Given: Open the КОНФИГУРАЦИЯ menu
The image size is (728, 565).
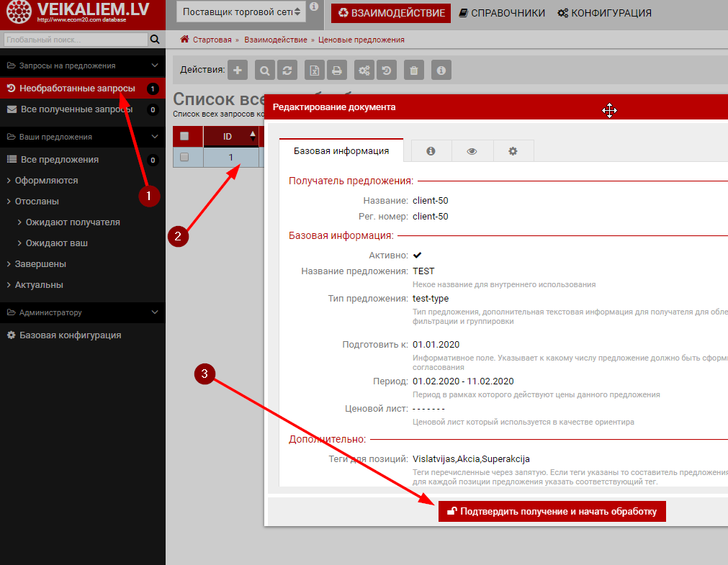Looking at the screenshot, I should [x=604, y=13].
